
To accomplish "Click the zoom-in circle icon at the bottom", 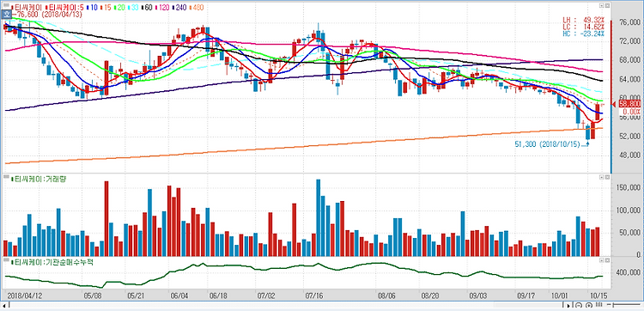I will (589, 305).
